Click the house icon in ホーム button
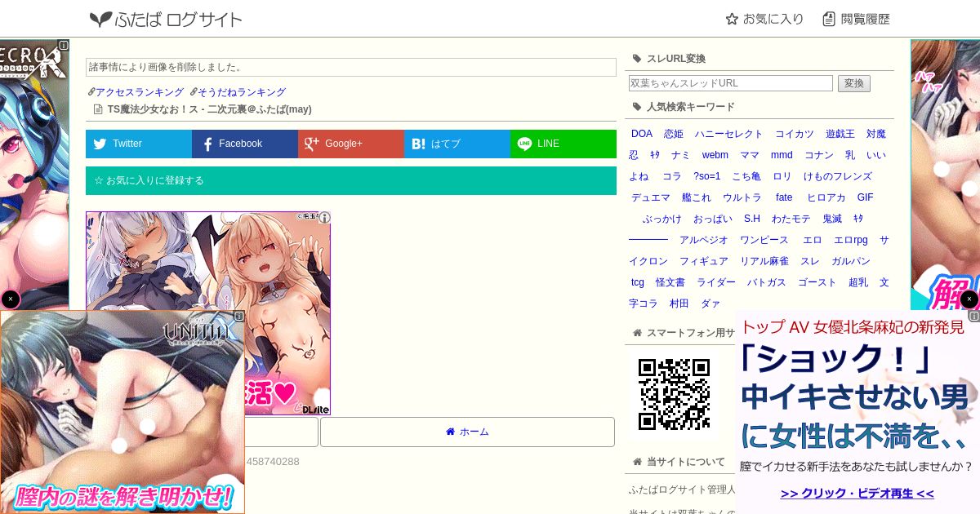Viewport: 980px width, 514px height. click(450, 432)
